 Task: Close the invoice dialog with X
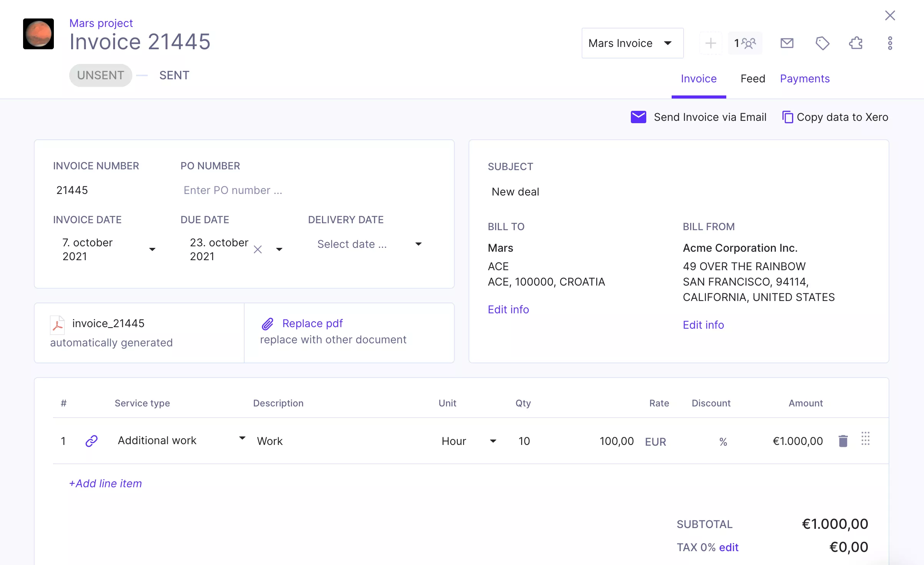point(890,15)
